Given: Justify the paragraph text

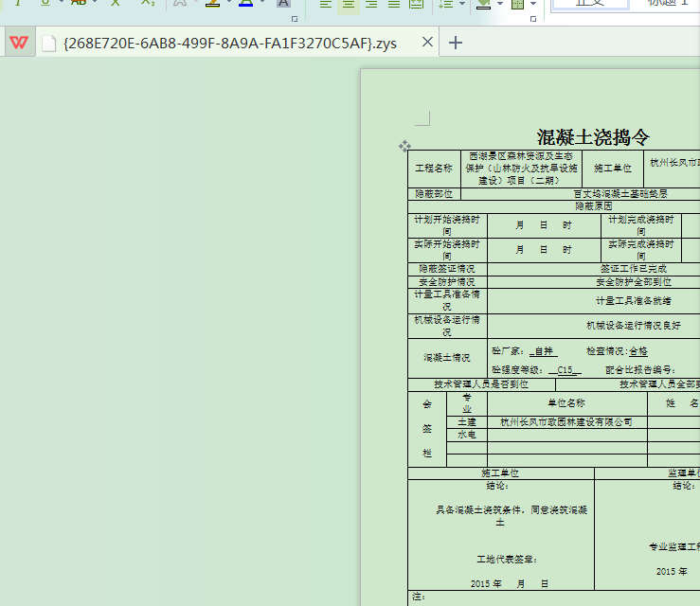Looking at the screenshot, I should point(393,4).
